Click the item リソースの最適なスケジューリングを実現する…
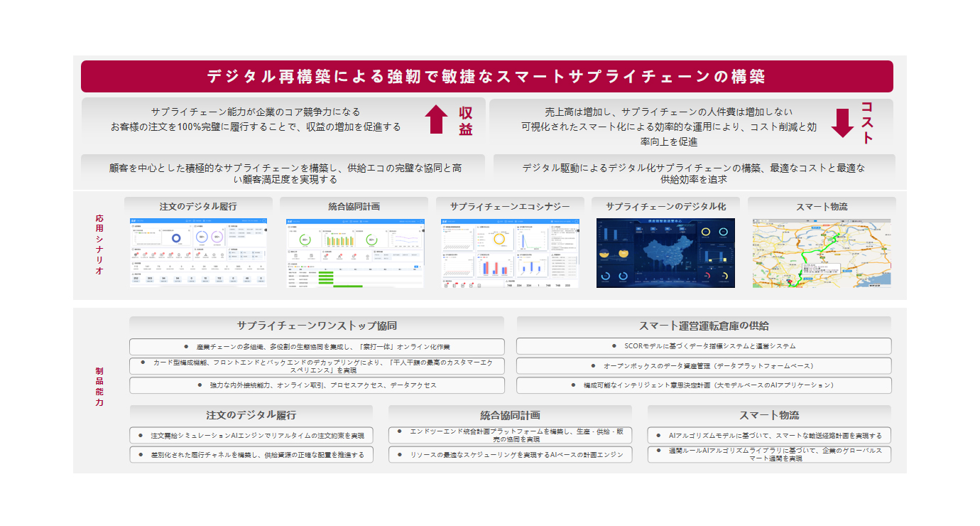Screen dimensions: 980x526 (510, 454)
